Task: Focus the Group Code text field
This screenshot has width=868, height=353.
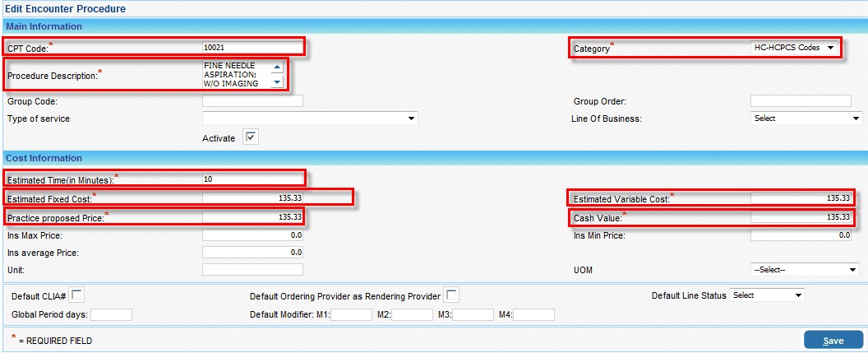Action: [x=252, y=101]
